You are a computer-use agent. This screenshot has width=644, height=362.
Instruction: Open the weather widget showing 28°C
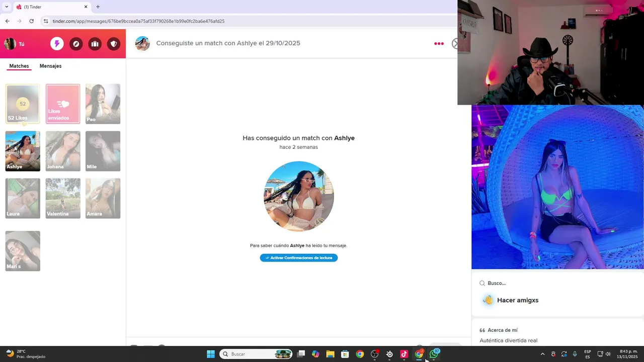(25, 354)
